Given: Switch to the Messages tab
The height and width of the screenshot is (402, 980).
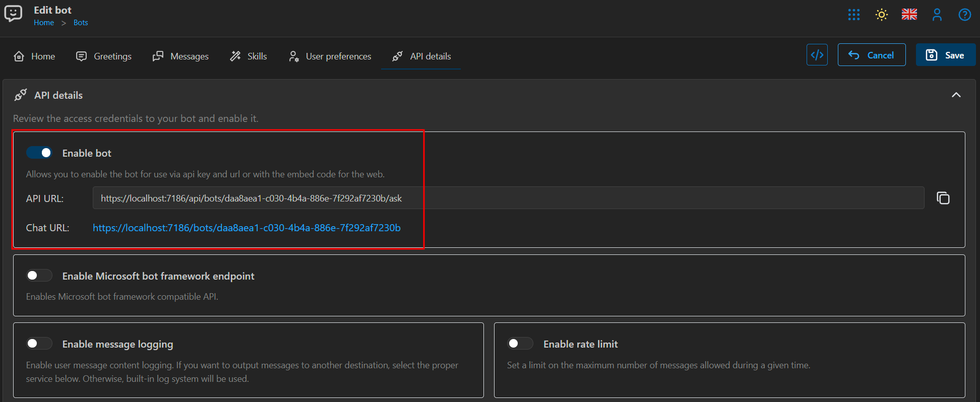Looking at the screenshot, I should 180,56.
